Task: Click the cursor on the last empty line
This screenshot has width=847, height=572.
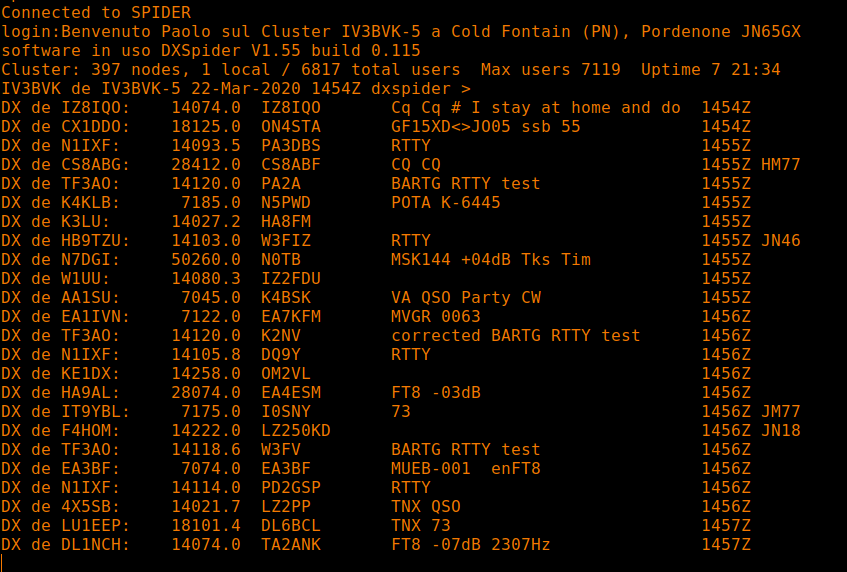Action: coord(3,562)
